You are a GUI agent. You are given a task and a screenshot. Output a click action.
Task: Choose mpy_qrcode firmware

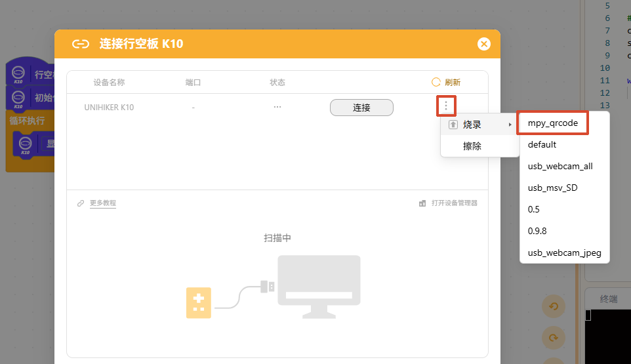(x=552, y=123)
